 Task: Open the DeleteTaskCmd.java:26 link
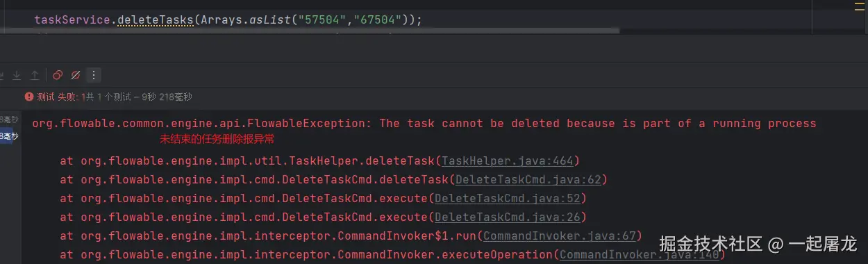point(508,217)
